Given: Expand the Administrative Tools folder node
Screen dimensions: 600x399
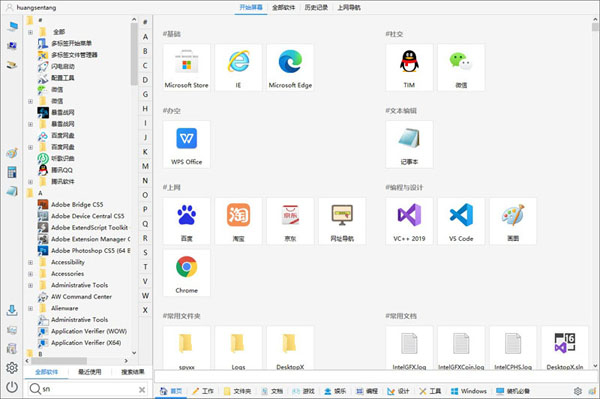Looking at the screenshot, I should tap(30, 285).
